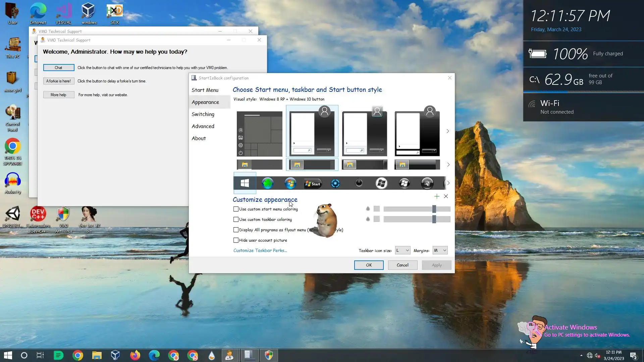Click the green plus add-button icon
Image resolution: width=644 pixels, height=362 pixels.
coord(436,196)
